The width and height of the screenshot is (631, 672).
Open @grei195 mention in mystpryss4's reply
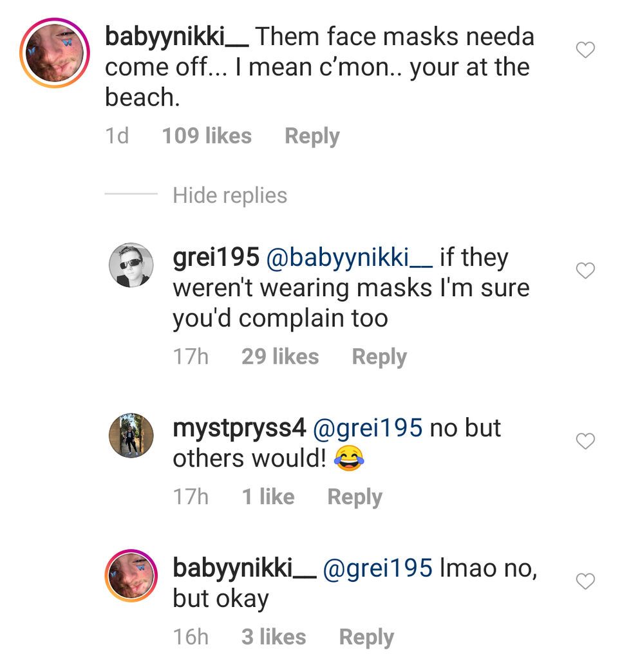pyautogui.click(x=368, y=428)
